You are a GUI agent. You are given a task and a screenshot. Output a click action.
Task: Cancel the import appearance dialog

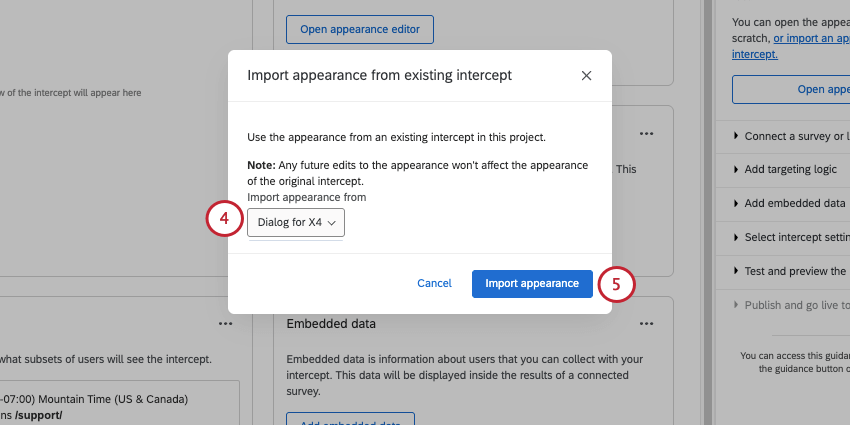click(x=434, y=283)
